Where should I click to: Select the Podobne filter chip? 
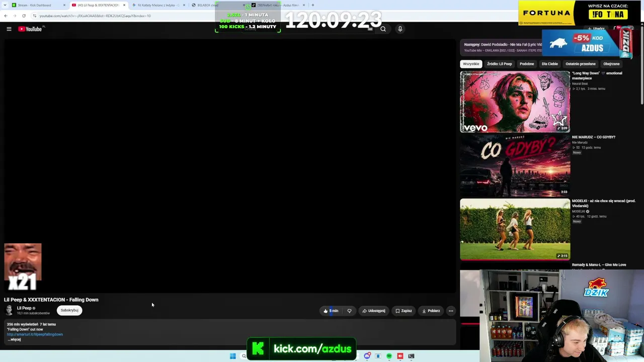(x=527, y=64)
